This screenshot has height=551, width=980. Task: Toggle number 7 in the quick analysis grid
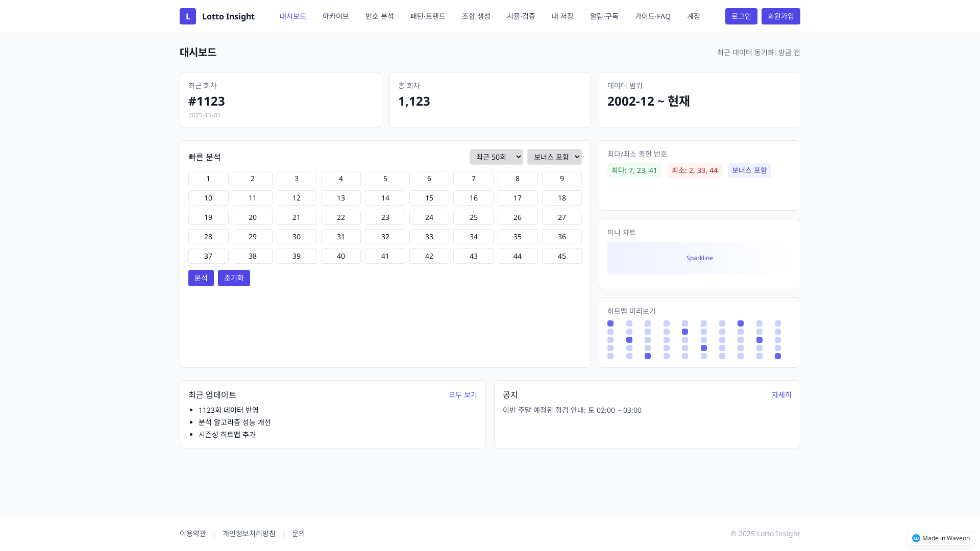(x=473, y=179)
